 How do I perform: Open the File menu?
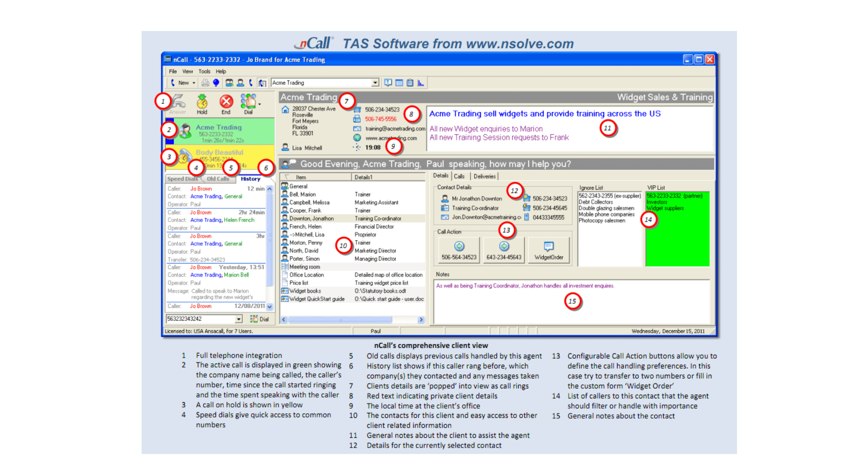173,71
